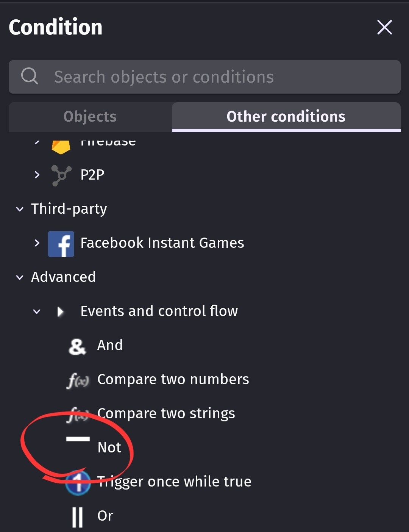The height and width of the screenshot is (532, 409).
Task: Expand the P2P category
Action: click(37, 175)
